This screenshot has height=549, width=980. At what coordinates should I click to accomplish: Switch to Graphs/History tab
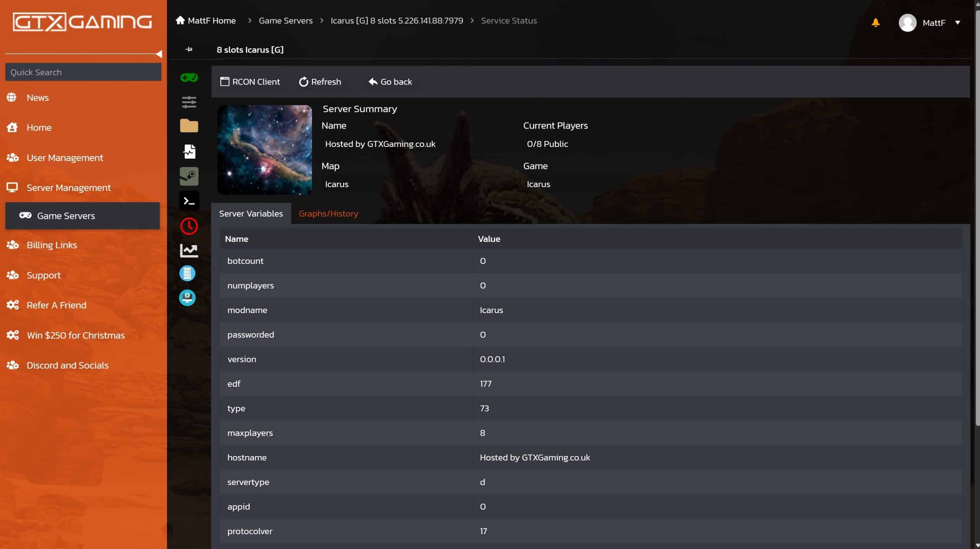click(x=328, y=213)
